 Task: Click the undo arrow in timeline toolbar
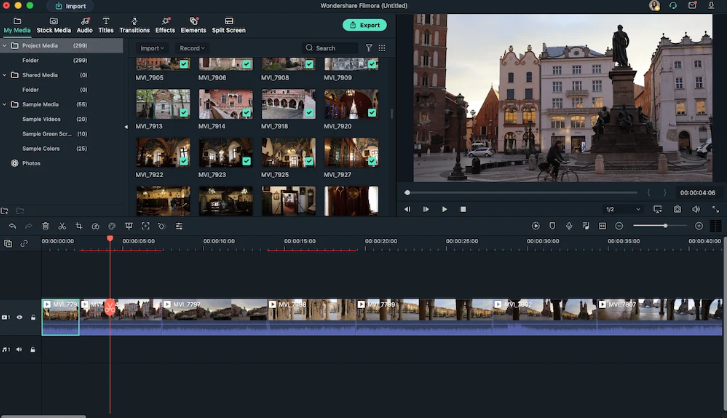pyautogui.click(x=13, y=226)
